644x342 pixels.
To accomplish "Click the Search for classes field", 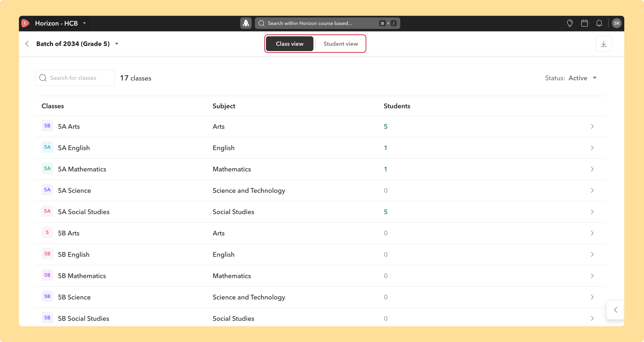I will click(75, 78).
